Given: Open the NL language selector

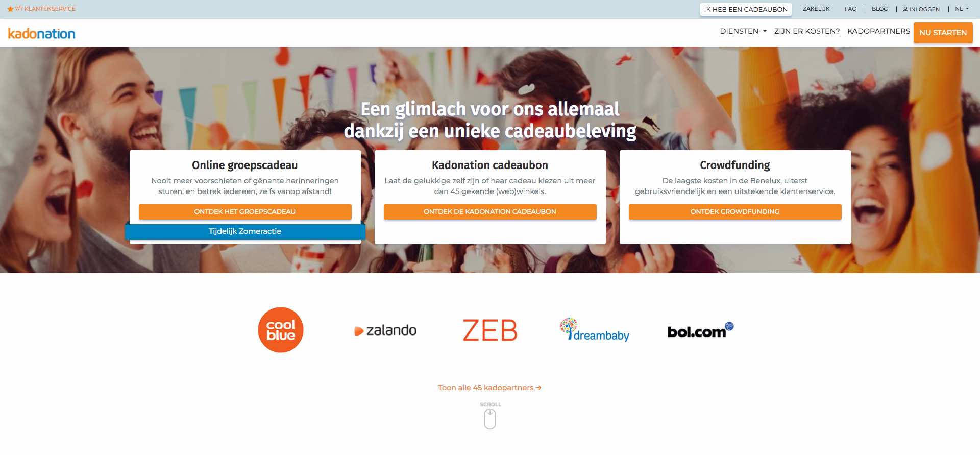Looking at the screenshot, I should [962, 9].
